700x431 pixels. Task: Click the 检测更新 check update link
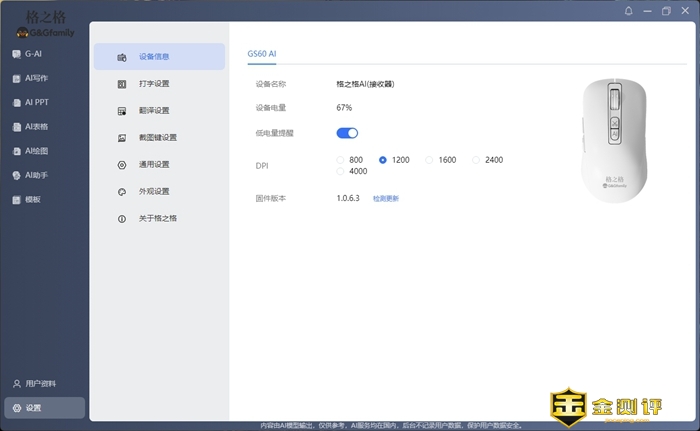(x=385, y=199)
